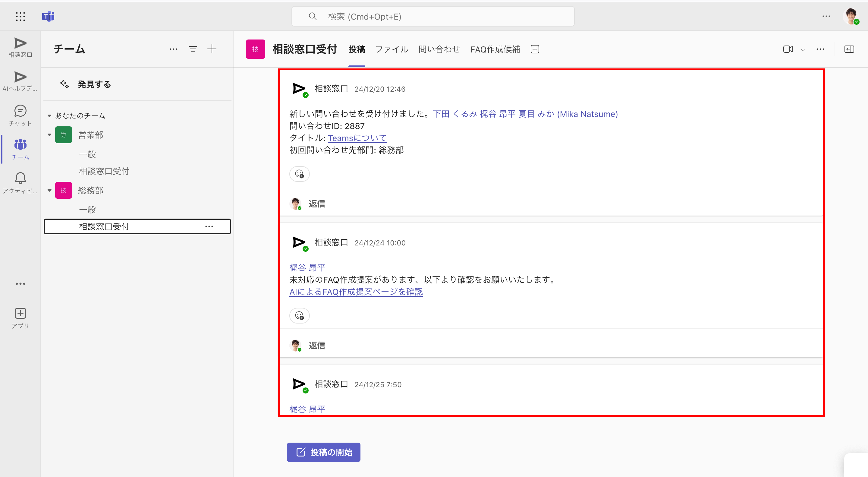Viewport: 868px width, 477px height.
Task: Click 梶谷 昂平 mention in 24/12/25 post
Action: pos(307,409)
